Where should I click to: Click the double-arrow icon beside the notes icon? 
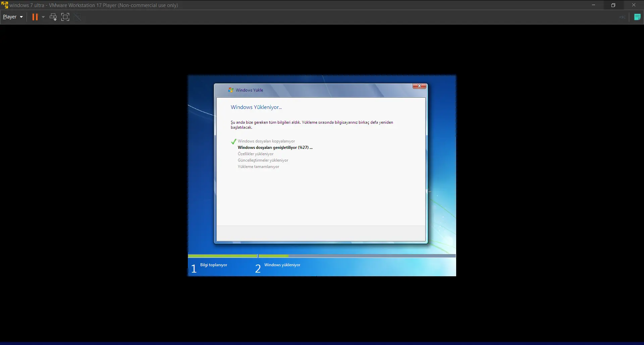click(x=622, y=17)
